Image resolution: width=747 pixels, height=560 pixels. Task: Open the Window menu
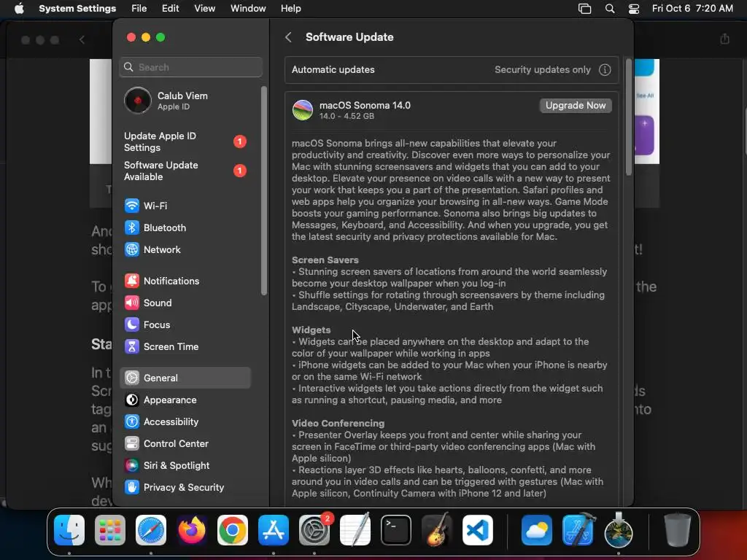248,9
